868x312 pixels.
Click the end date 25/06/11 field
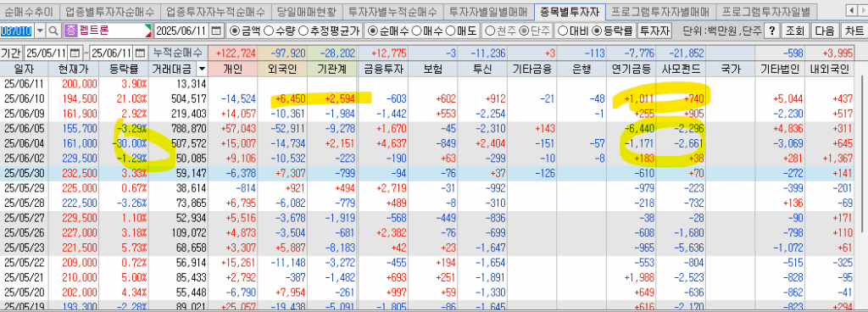[112, 53]
